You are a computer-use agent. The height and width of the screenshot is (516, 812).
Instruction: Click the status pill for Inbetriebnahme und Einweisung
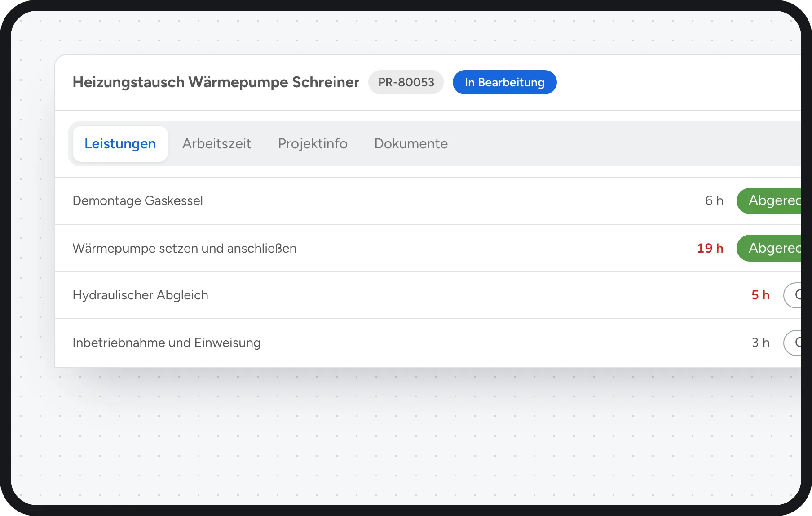[792, 343]
